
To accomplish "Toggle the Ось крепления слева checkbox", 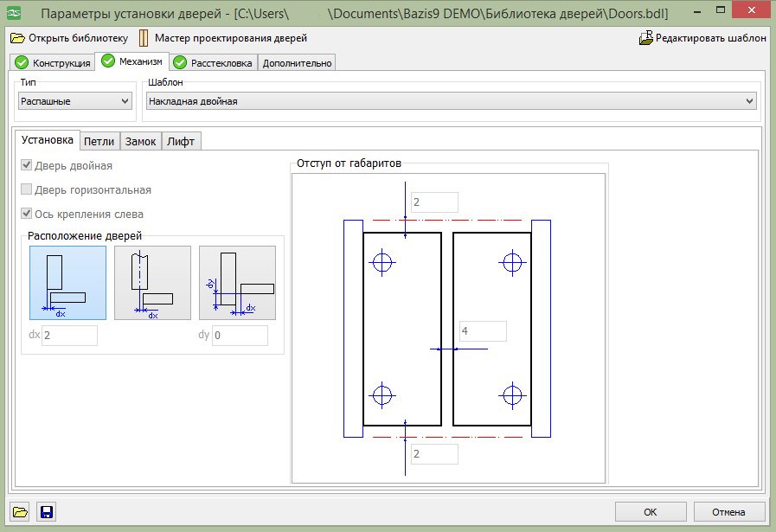I will point(27,214).
